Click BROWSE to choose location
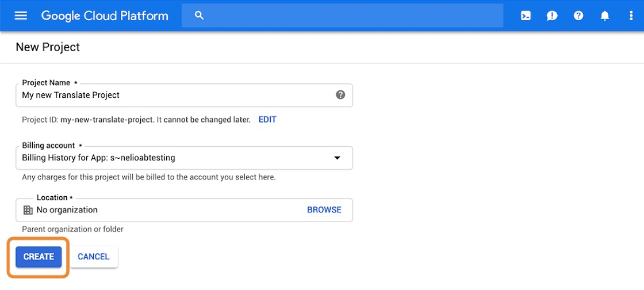644x290 pixels. tap(324, 210)
